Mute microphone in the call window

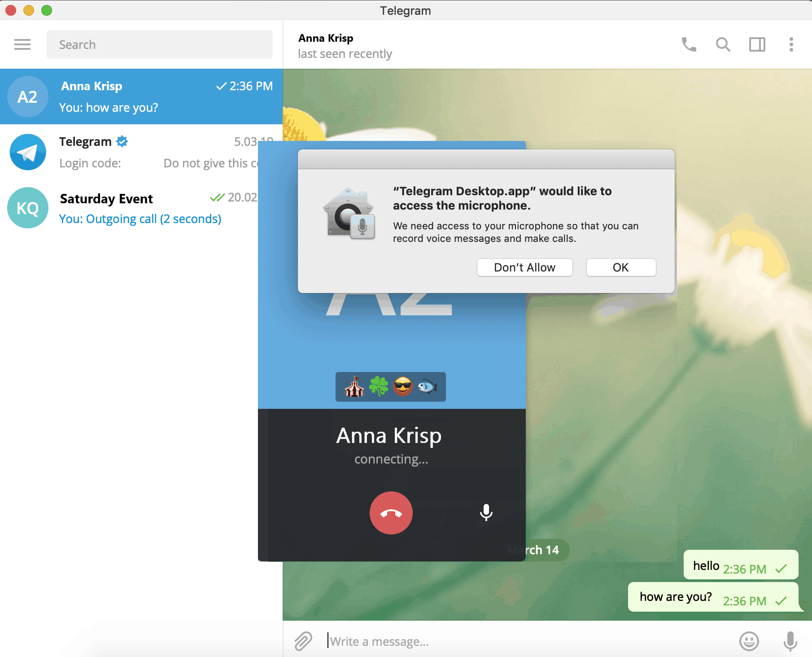486,512
